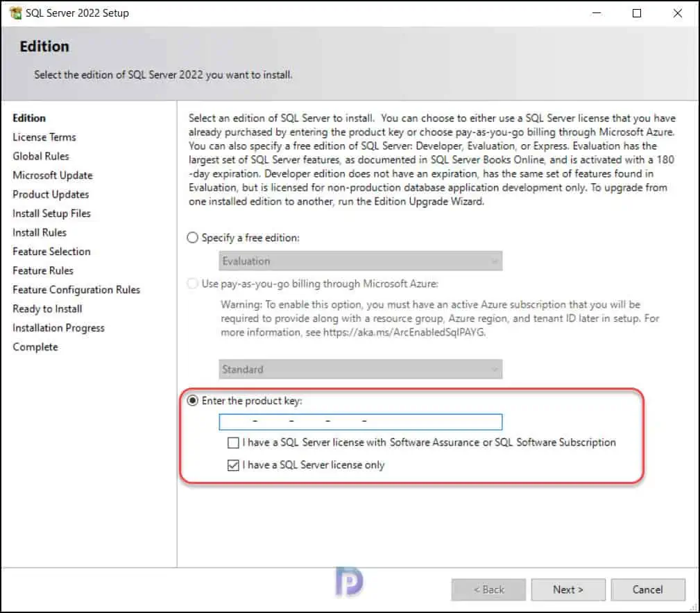Image resolution: width=700 pixels, height=613 pixels.
Task: Select the Global Rules step
Action: pyautogui.click(x=41, y=156)
